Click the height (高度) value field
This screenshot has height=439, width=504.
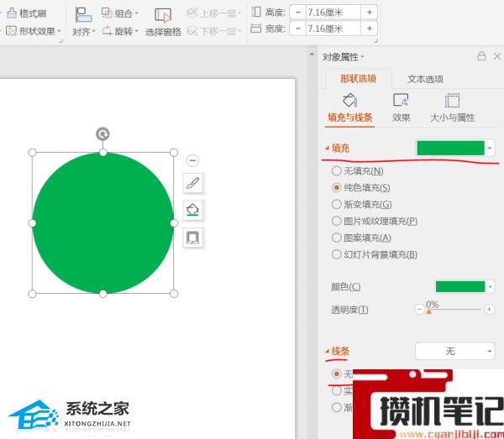(333, 13)
